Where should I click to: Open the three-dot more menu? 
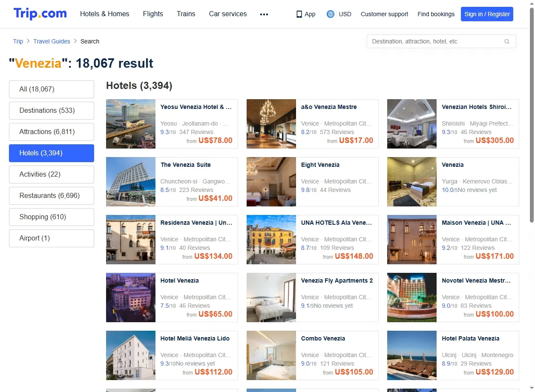[x=264, y=14]
